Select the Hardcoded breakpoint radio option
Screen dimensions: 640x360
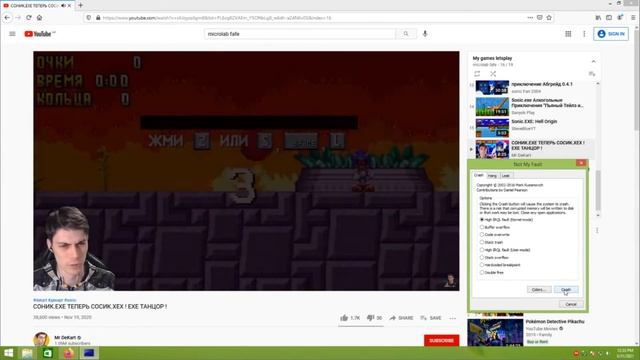click(482, 265)
